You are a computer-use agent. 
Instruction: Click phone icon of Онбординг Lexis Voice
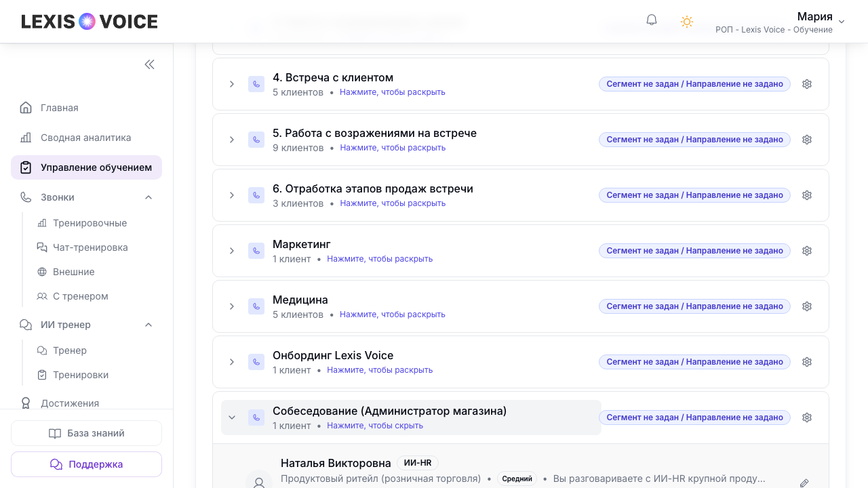(x=256, y=362)
